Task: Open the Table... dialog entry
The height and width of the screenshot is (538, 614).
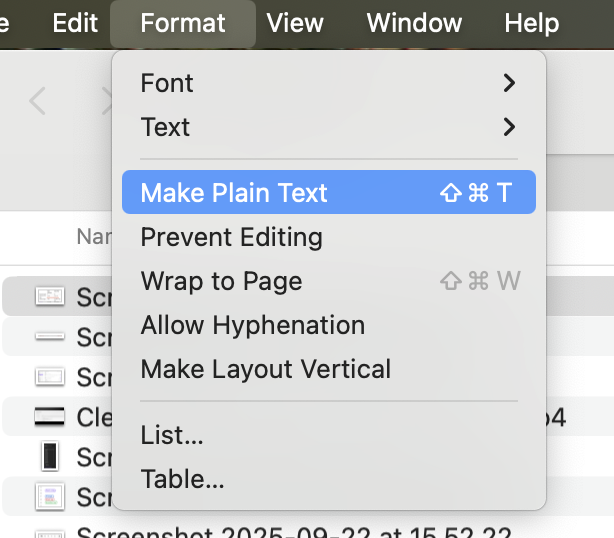Action: click(182, 479)
